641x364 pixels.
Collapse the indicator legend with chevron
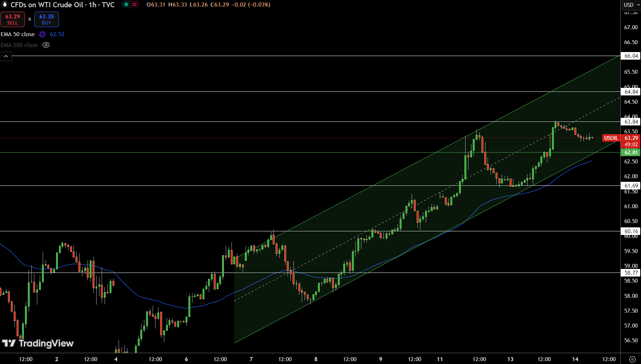coord(6,56)
